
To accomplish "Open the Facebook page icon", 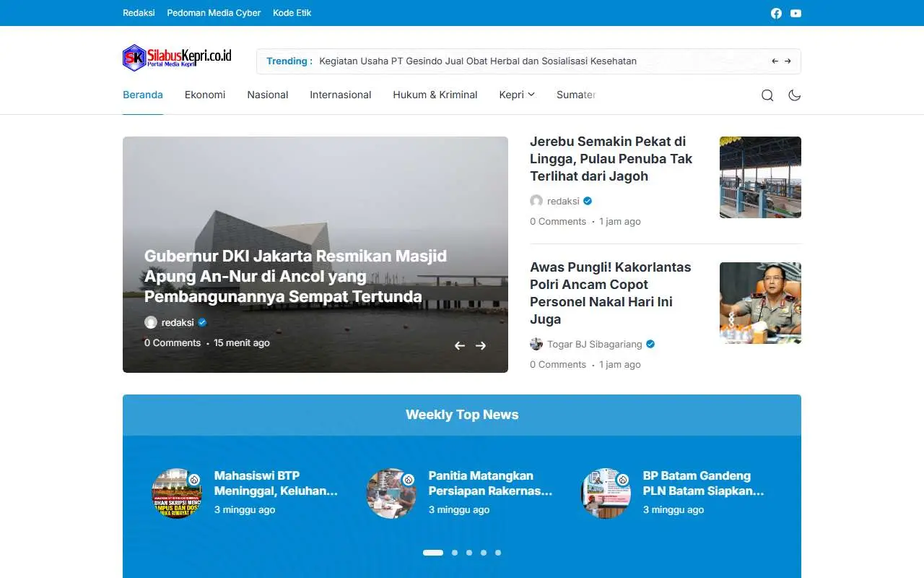I will tap(776, 13).
